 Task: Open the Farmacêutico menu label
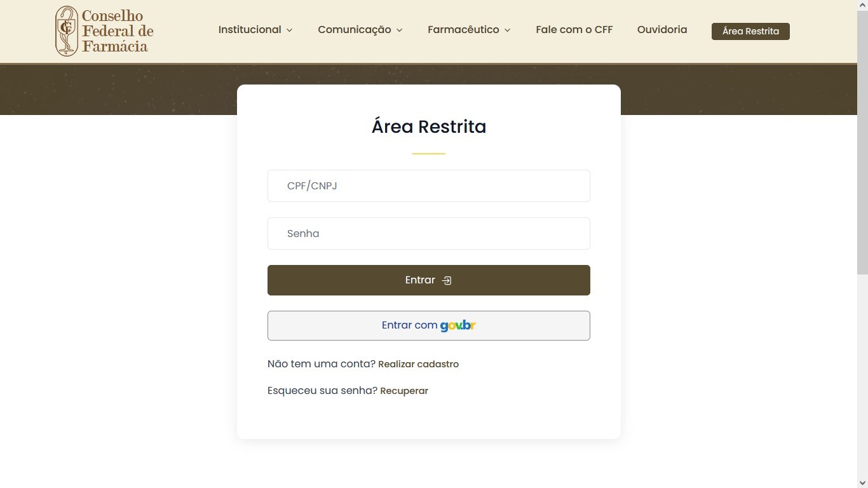coord(463,30)
